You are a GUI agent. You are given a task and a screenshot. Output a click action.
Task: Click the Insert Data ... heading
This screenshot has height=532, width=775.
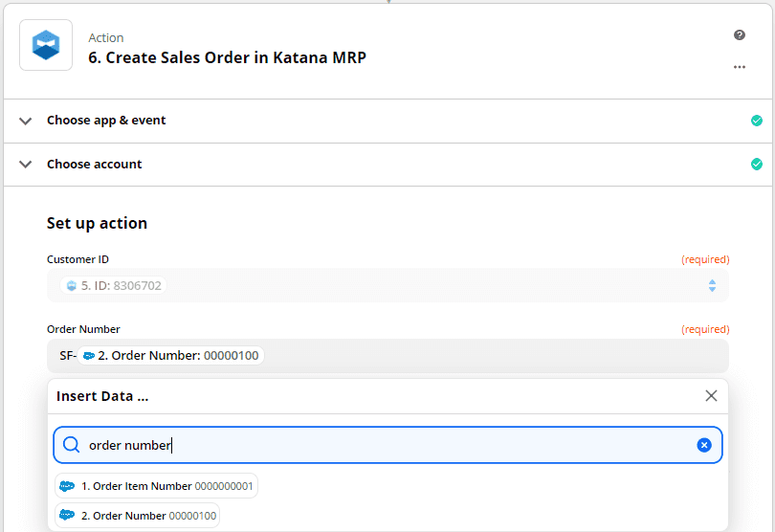[102, 396]
